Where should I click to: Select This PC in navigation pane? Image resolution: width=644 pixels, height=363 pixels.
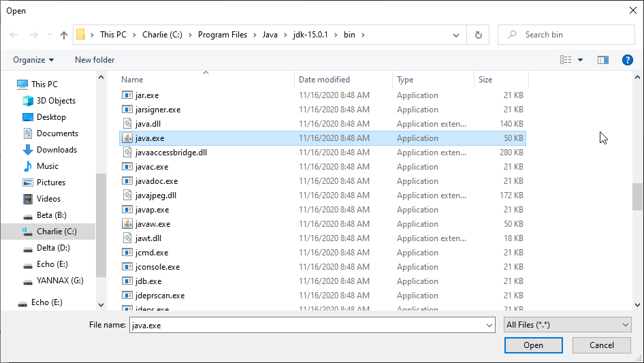coord(44,84)
